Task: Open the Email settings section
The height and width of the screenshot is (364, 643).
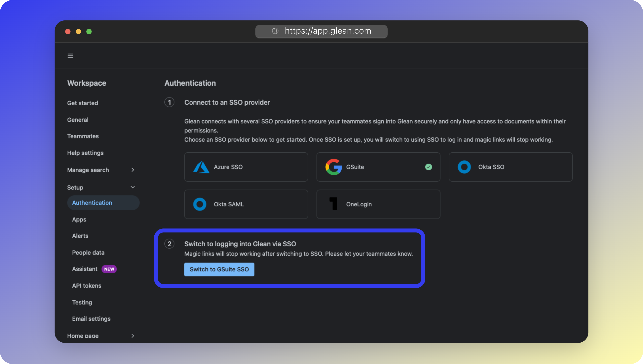Action: click(x=91, y=318)
